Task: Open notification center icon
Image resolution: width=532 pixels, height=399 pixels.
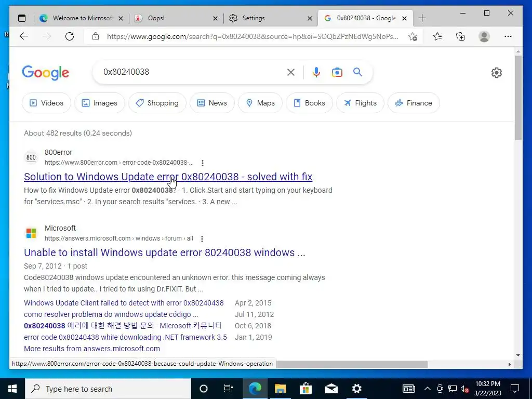Action: point(515,389)
